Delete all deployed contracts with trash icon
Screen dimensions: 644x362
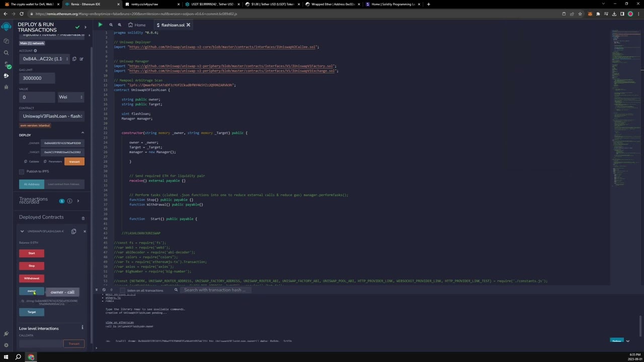83,218
